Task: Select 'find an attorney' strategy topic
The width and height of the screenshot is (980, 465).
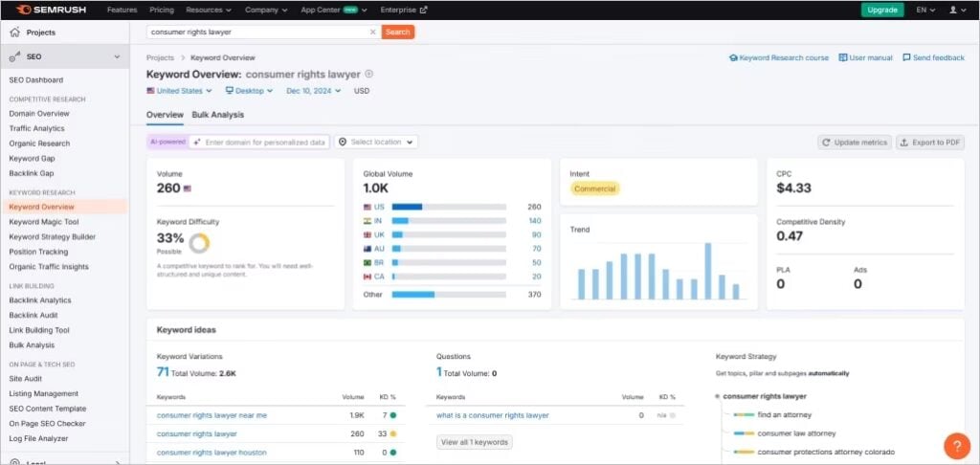Action: 785,414
